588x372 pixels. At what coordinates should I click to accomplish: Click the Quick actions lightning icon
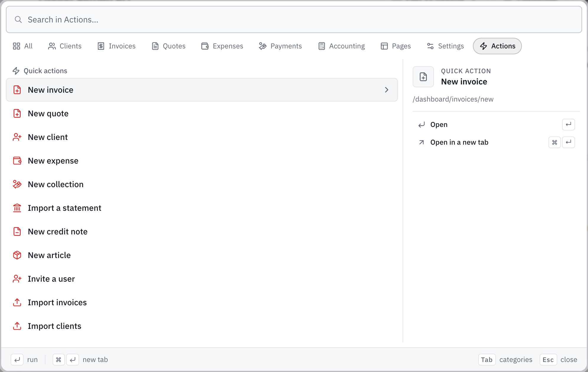coord(16,71)
